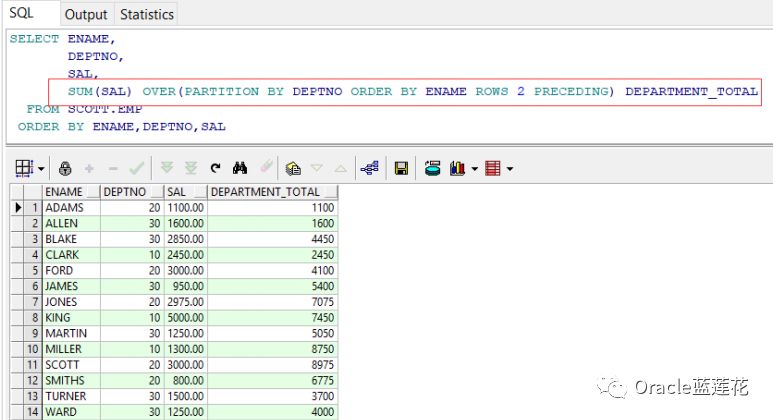773x420 pixels.
Task: Select the BLAKE name cell
Action: (x=71, y=239)
